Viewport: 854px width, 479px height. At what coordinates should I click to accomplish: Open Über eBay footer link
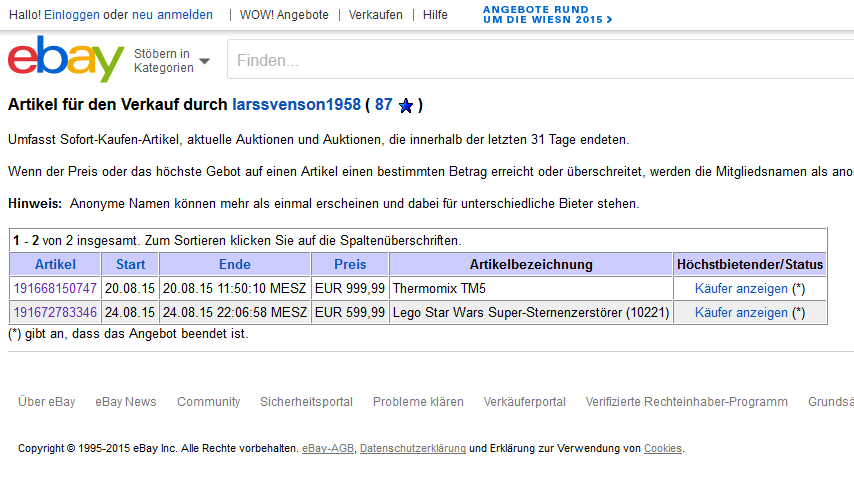click(46, 402)
